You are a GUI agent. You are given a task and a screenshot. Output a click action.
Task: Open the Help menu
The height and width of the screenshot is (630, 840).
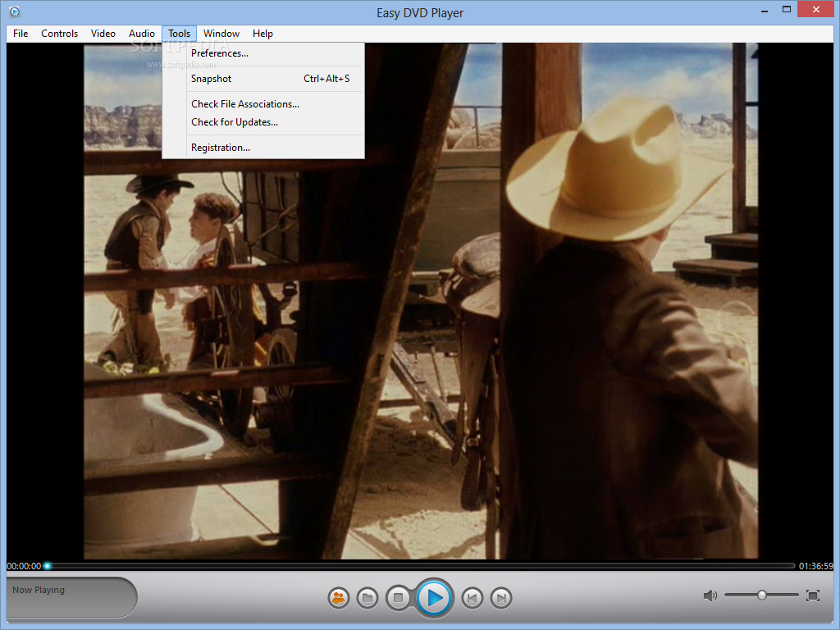click(x=262, y=33)
